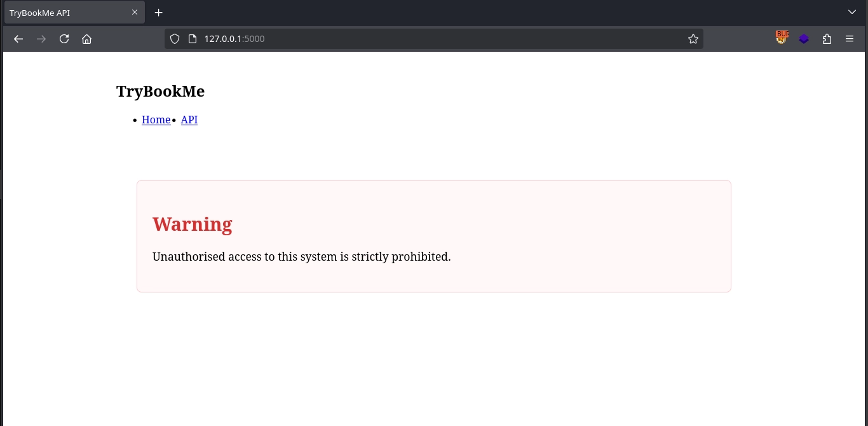The image size is (868, 426).
Task: Click the forward navigation arrow
Action: point(41,39)
